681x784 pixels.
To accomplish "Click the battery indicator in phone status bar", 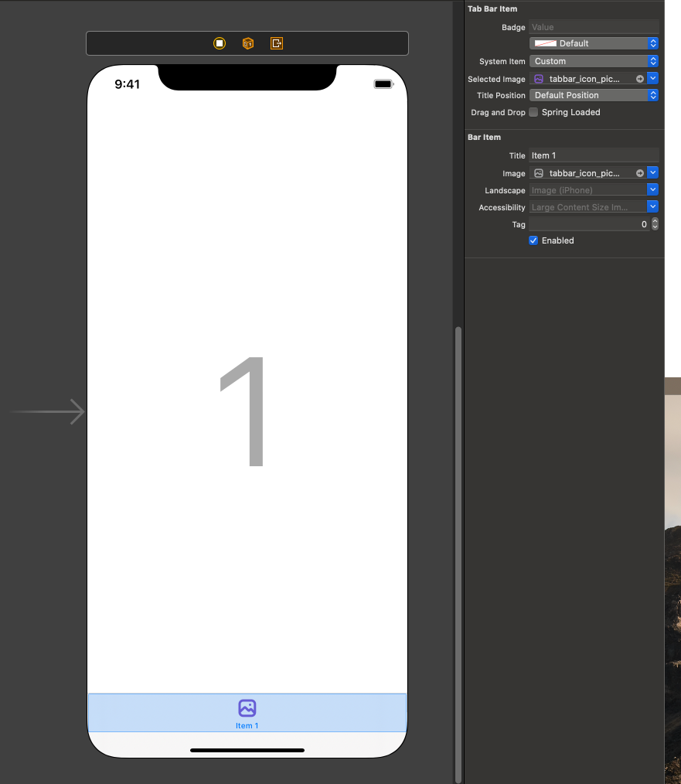I will click(383, 84).
